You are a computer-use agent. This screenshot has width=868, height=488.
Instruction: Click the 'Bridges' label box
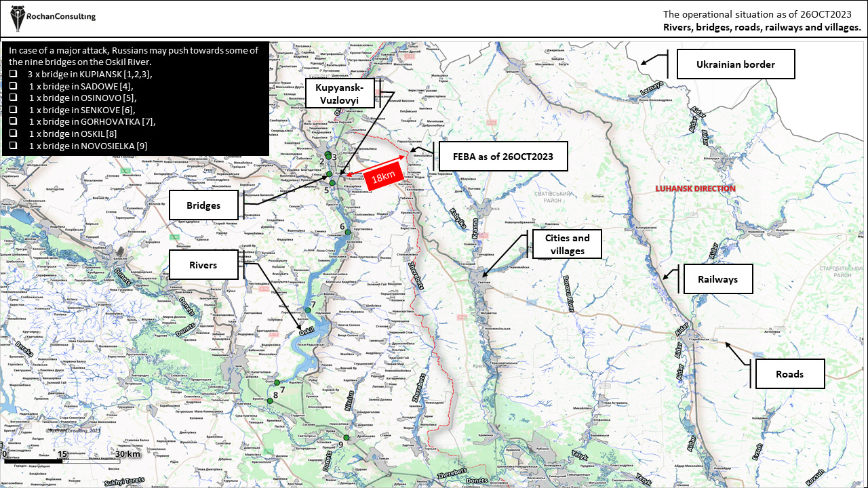tap(204, 205)
